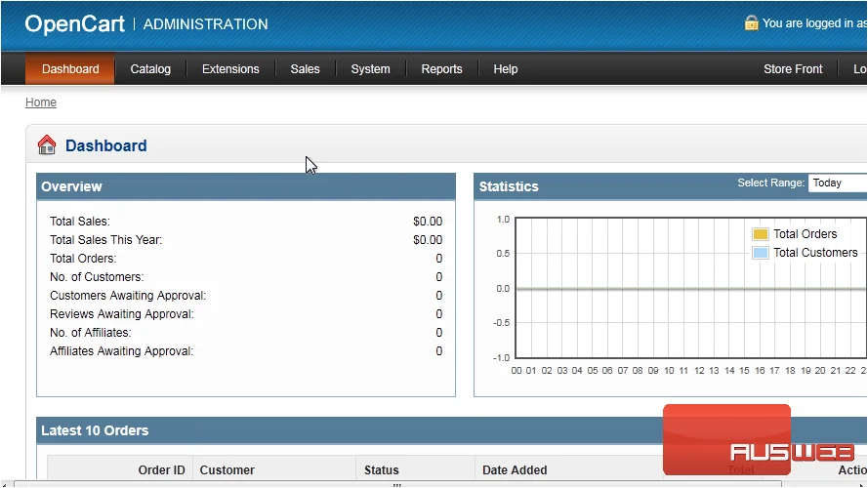Click the No. of Customers: label
Image resolution: width=868 pixels, height=488 pixels.
(x=97, y=277)
